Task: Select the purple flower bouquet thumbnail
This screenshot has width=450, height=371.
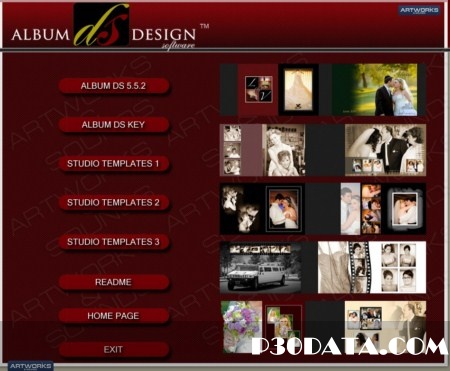Action: coord(241,327)
